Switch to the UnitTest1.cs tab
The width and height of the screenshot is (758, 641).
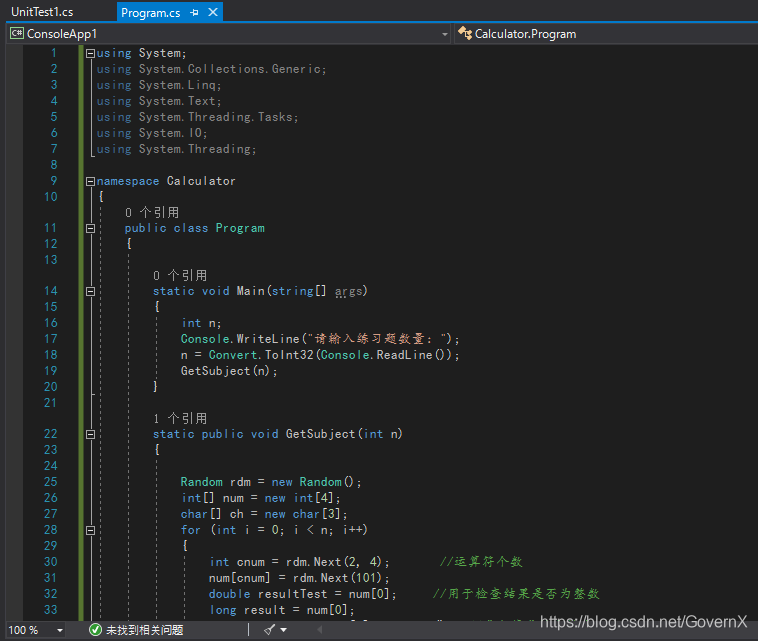42,12
